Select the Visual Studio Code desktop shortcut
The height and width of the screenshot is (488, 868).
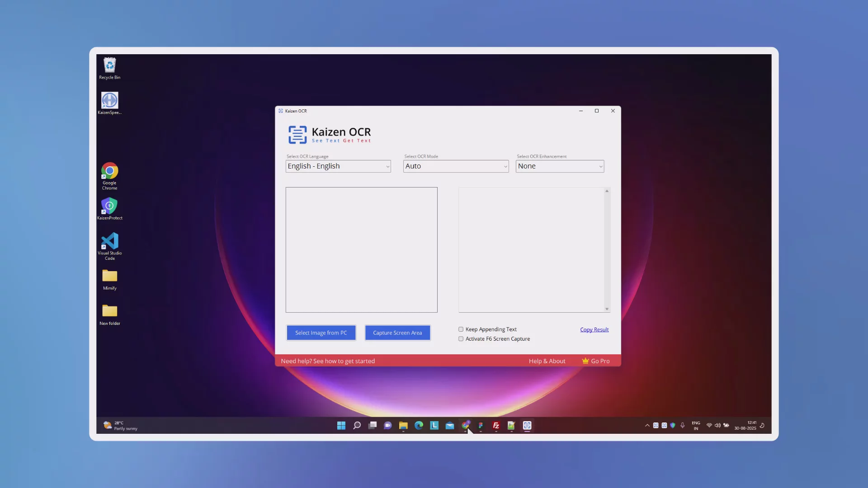click(110, 246)
